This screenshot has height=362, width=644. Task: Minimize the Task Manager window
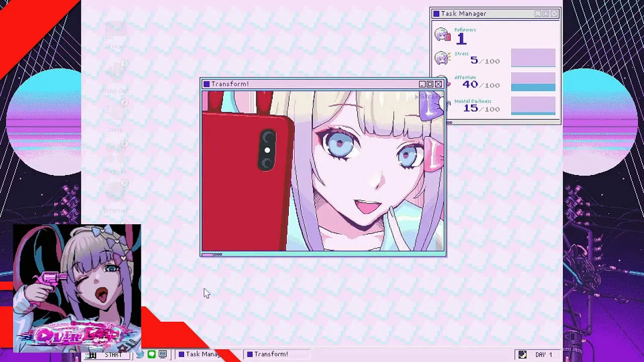[x=538, y=14]
